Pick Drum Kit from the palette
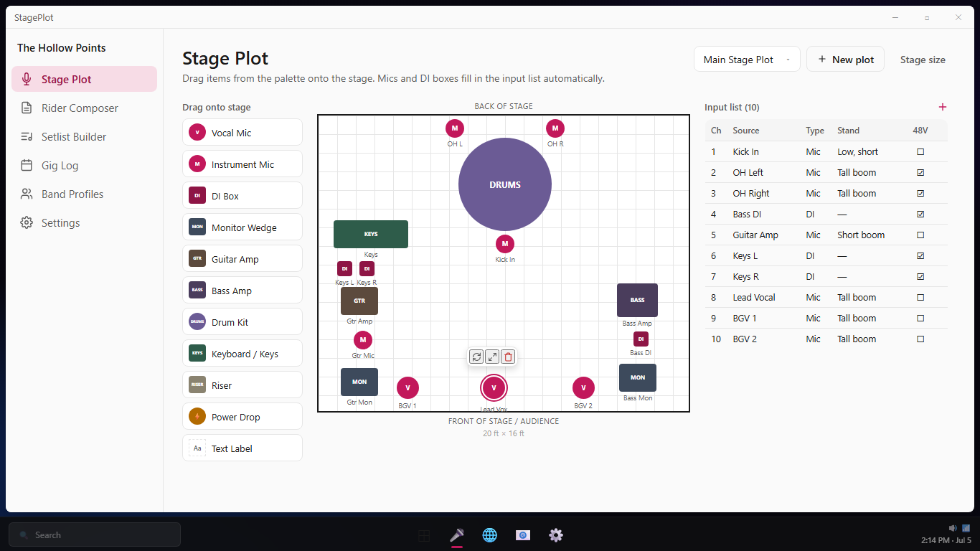 click(x=242, y=322)
